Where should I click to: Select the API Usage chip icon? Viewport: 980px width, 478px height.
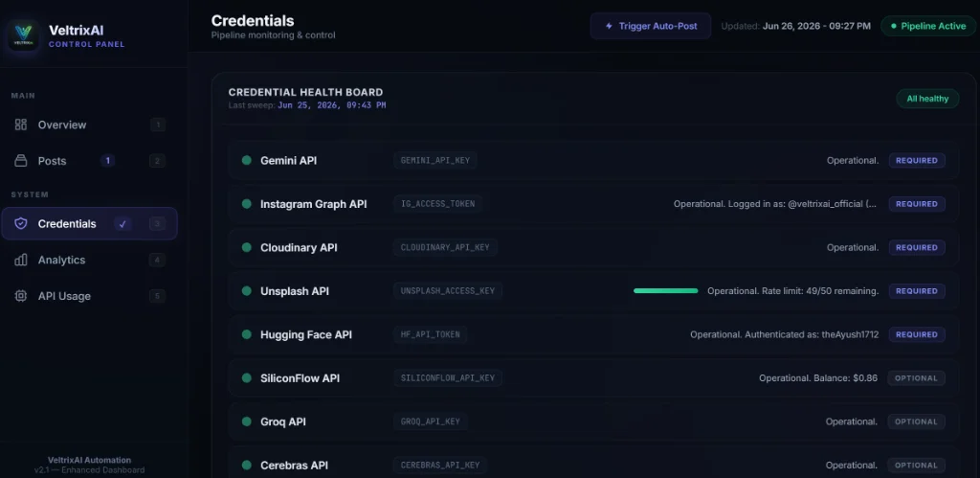[21, 296]
